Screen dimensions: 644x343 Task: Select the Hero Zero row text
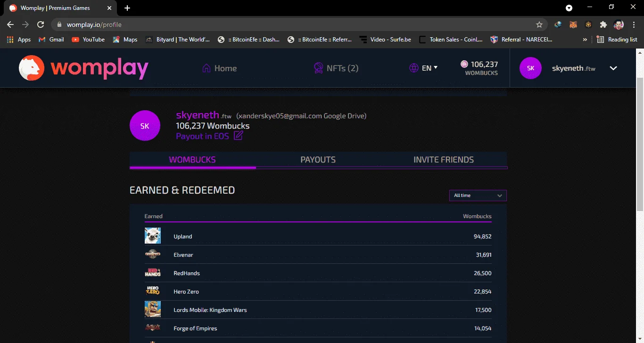(186, 292)
